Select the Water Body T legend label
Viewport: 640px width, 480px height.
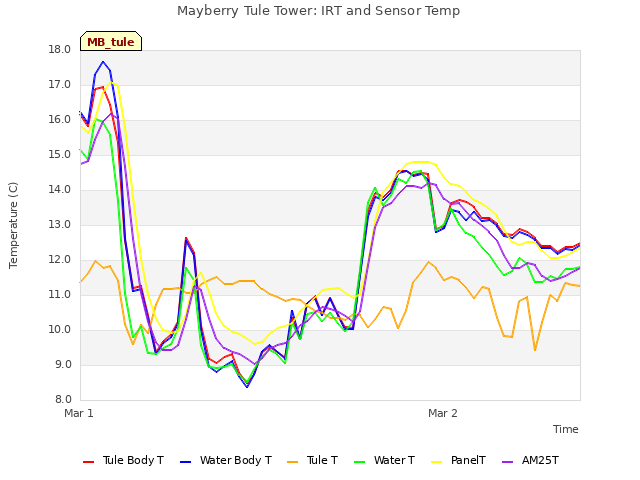[x=236, y=460]
